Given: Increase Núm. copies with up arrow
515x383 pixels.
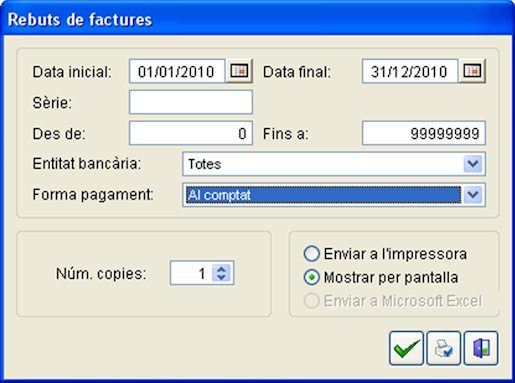Looking at the screenshot, I should 221,269.
